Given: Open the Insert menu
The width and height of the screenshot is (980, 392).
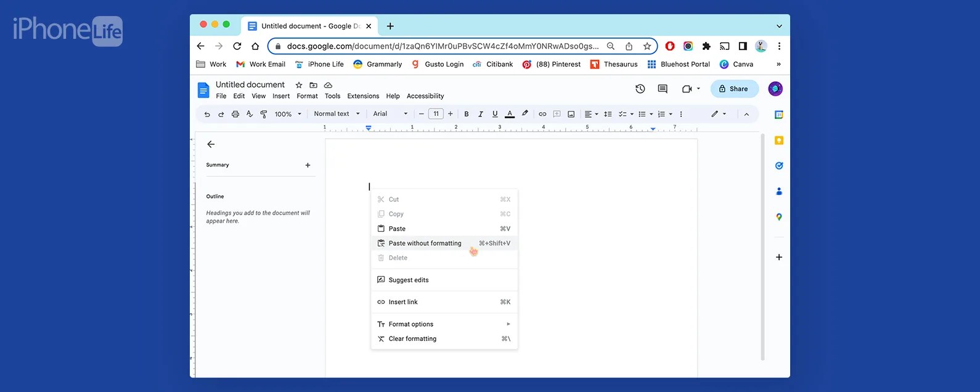Looking at the screenshot, I should 281,96.
